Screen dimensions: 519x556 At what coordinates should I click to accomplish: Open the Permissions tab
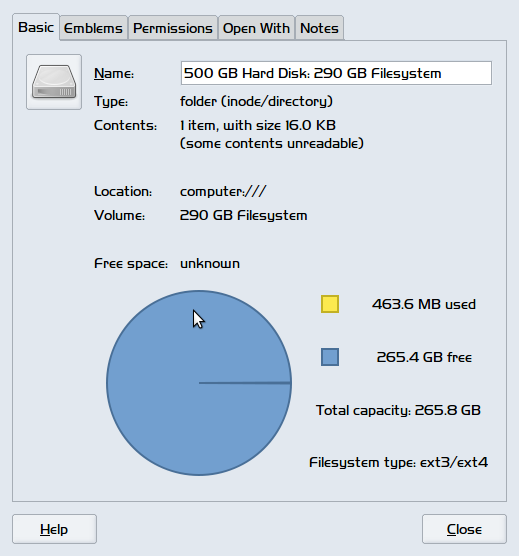click(173, 28)
